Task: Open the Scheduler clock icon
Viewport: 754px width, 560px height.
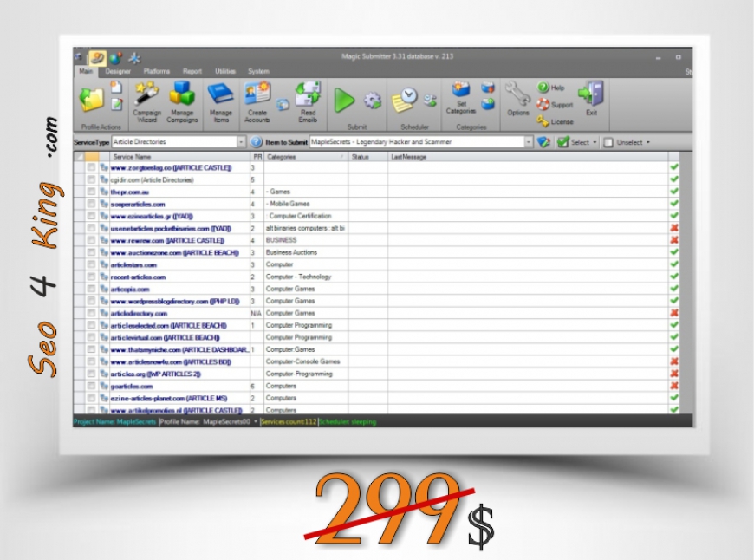Action: 405,100
